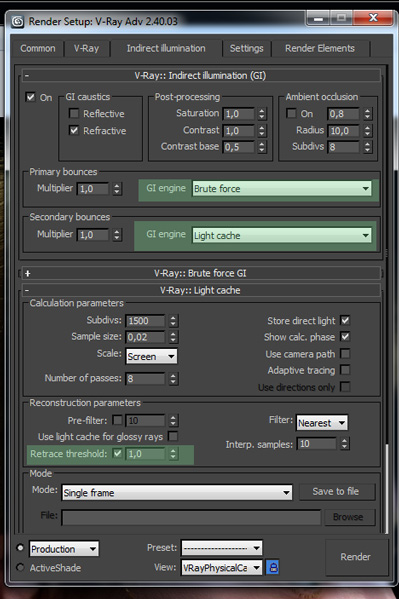Click the Saturation value field
The image size is (399, 599).
point(239,114)
